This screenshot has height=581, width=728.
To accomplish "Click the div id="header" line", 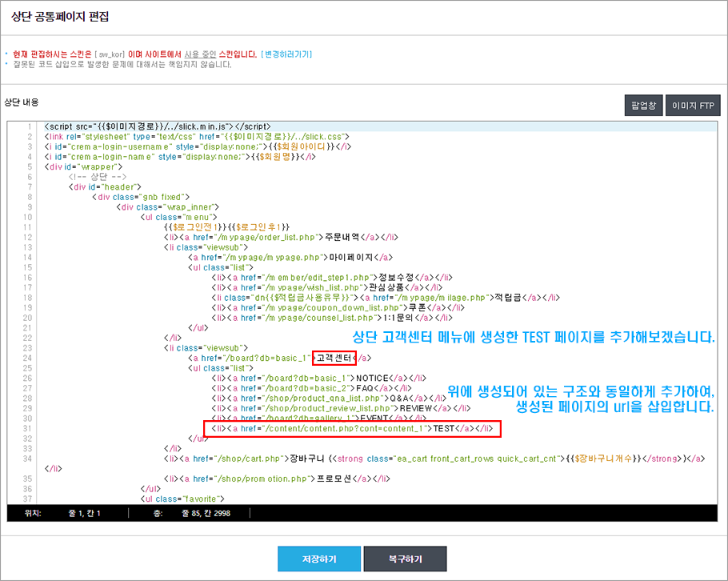I will coord(105,186).
